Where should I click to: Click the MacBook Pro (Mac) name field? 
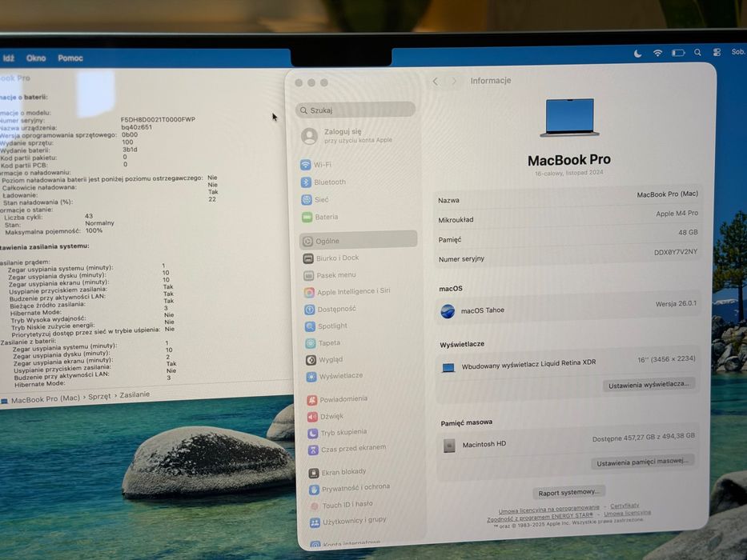coord(667,194)
